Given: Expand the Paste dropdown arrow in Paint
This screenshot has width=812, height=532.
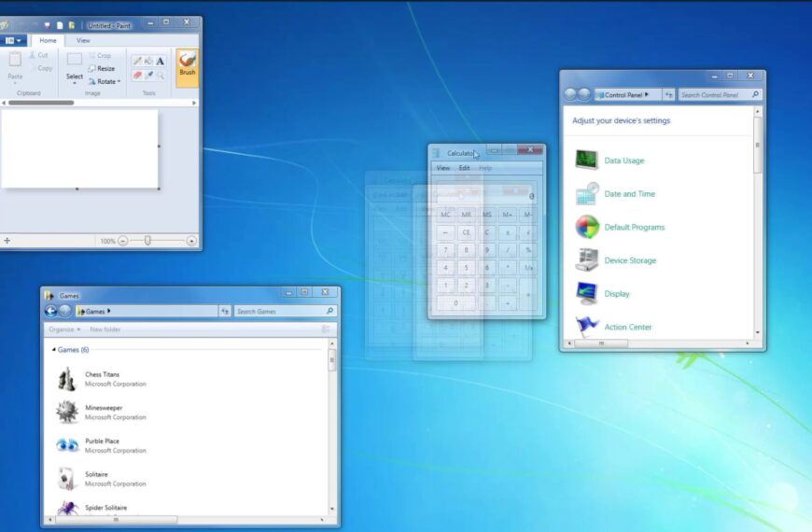Looking at the screenshot, I should (x=15, y=83).
